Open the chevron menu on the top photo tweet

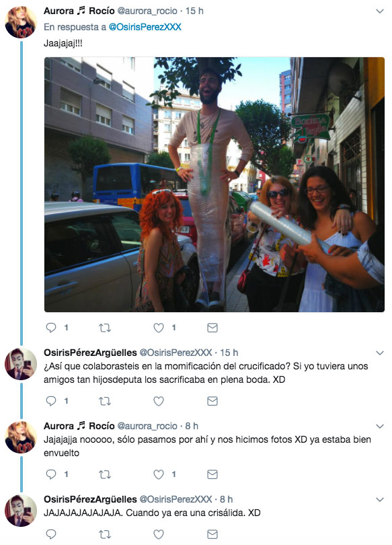coord(380,11)
